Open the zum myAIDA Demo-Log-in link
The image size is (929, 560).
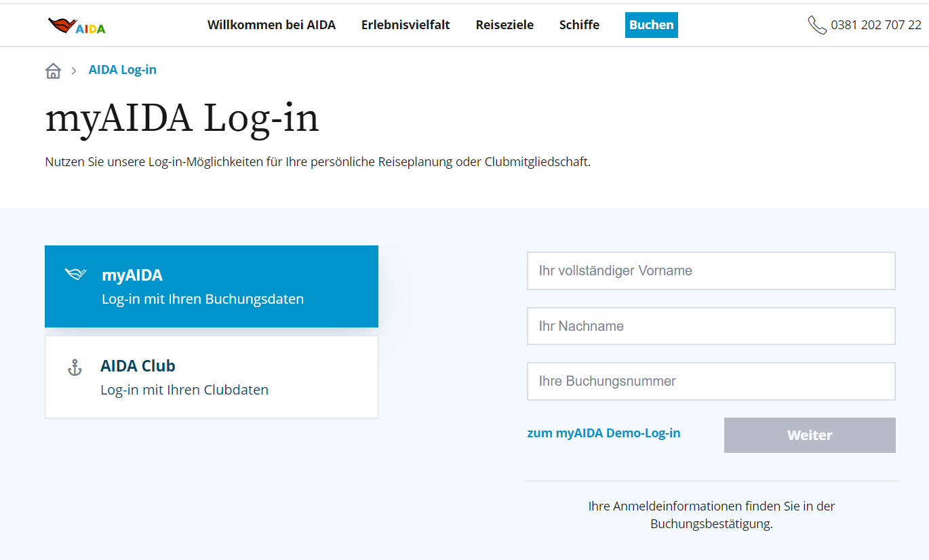coord(604,433)
